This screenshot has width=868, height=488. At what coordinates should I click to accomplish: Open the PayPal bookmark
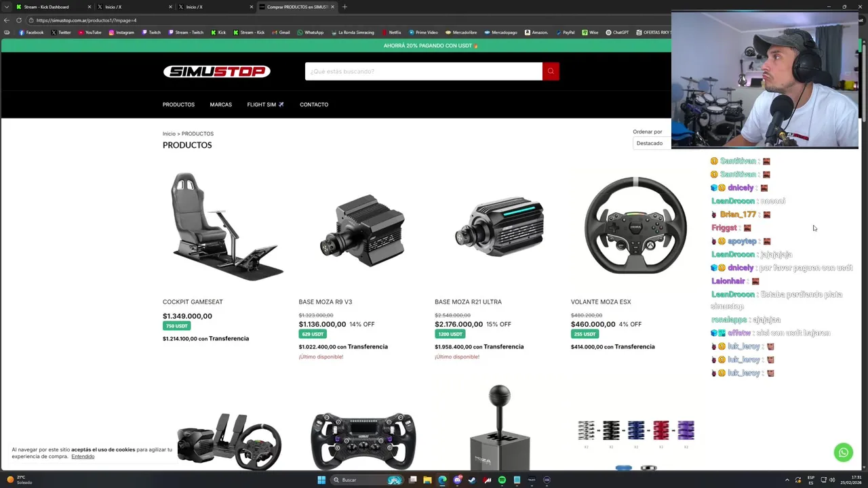click(x=565, y=33)
